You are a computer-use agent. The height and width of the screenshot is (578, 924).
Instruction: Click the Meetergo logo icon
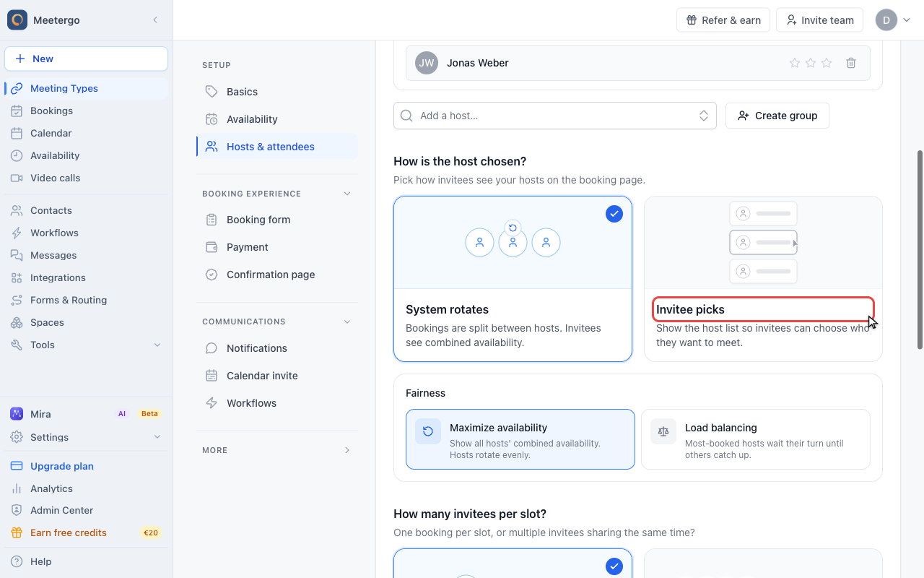(x=17, y=20)
